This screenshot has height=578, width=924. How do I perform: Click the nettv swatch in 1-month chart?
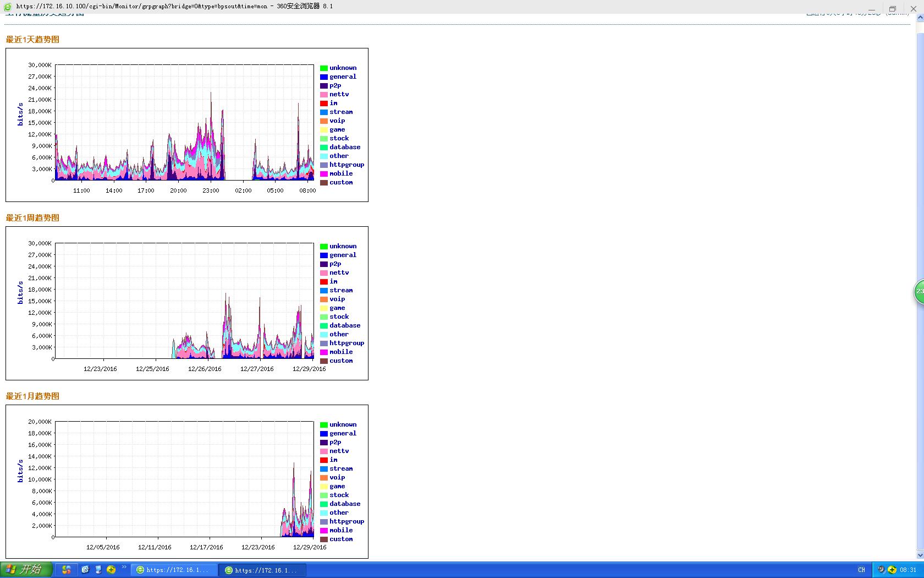(x=324, y=451)
